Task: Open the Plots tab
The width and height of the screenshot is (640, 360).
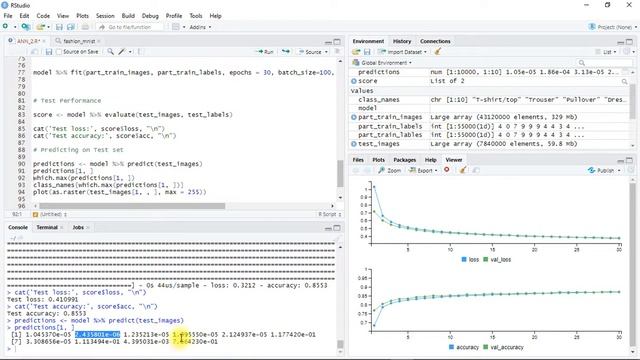Action: click(x=378, y=160)
